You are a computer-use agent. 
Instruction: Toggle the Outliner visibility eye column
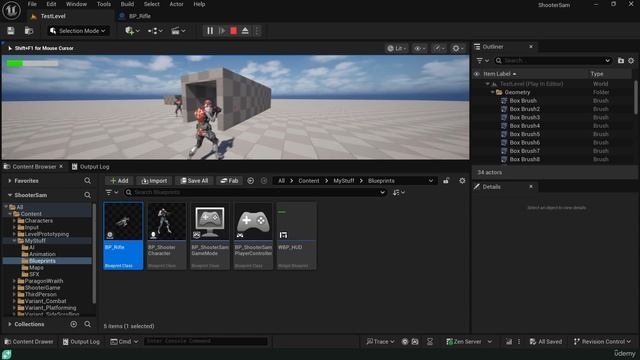(476, 74)
